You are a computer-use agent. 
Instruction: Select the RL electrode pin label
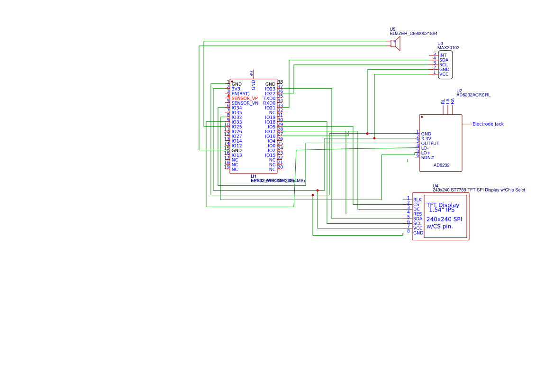[x=443, y=101]
